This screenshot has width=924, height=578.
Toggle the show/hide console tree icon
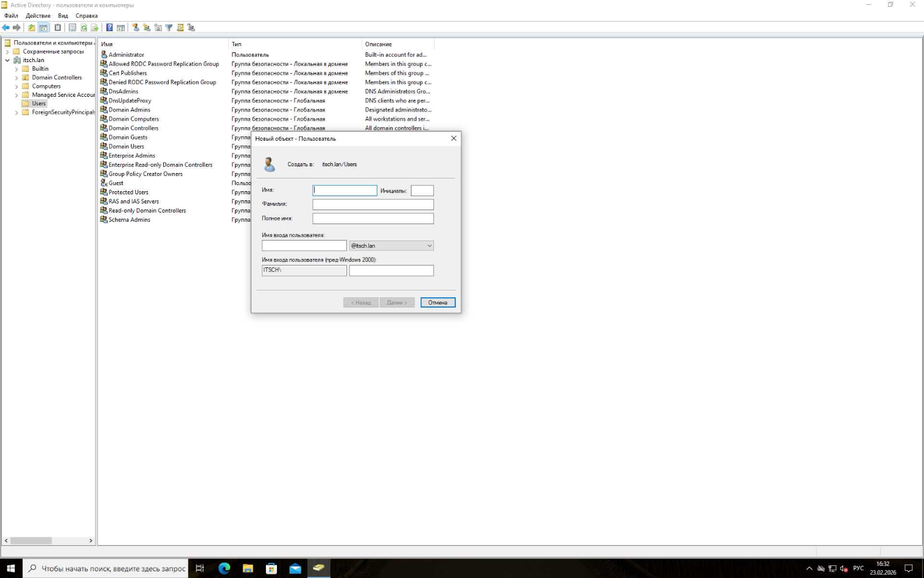pos(43,27)
